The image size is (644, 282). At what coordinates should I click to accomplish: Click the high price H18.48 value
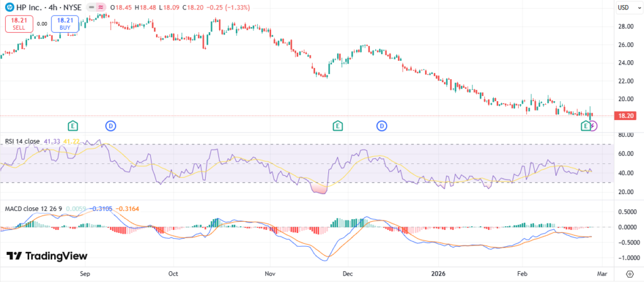coord(145,8)
